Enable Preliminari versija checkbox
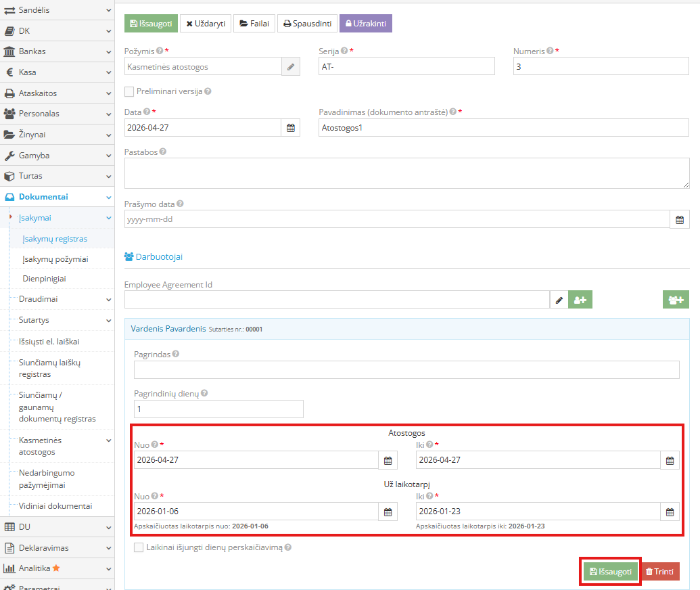Screen dimensions: 700x590 click(129, 91)
